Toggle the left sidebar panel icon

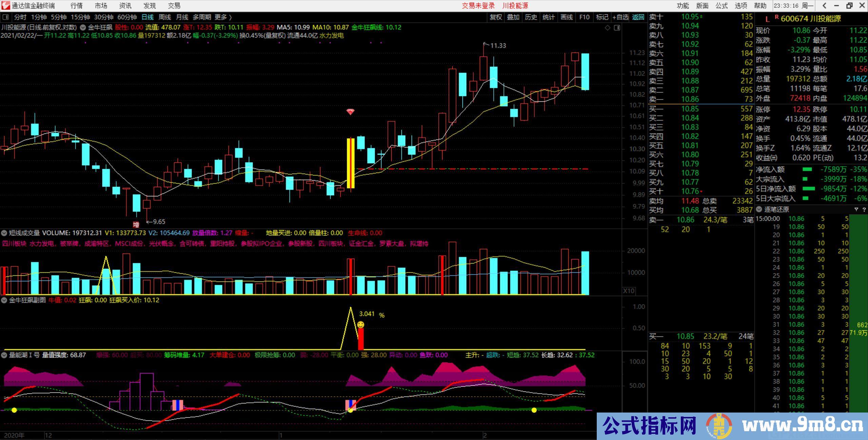point(5,17)
